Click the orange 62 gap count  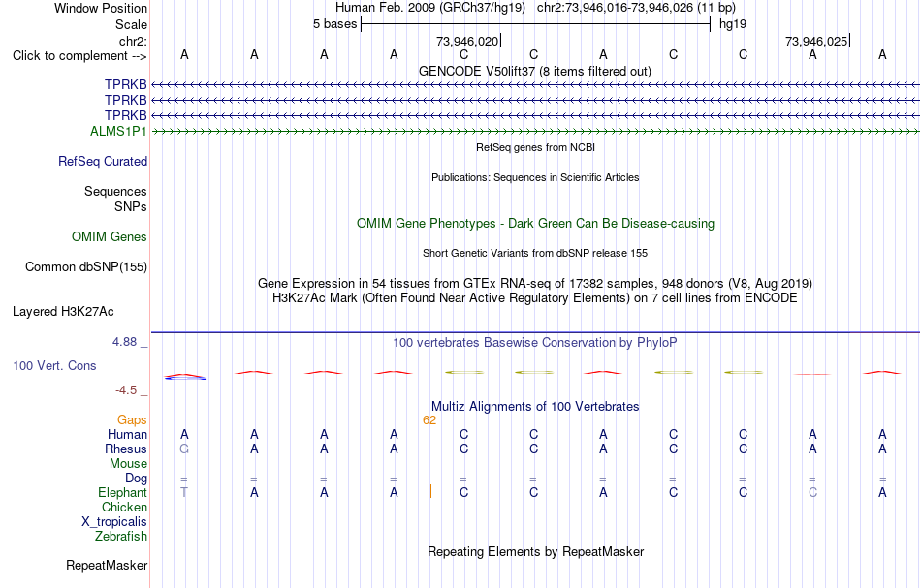429,419
